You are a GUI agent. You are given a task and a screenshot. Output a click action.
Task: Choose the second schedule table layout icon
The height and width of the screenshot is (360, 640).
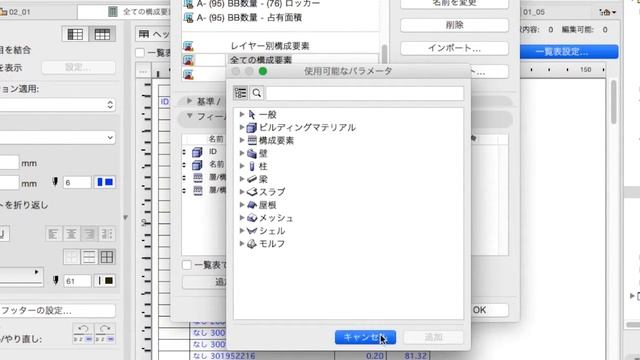click(x=102, y=34)
